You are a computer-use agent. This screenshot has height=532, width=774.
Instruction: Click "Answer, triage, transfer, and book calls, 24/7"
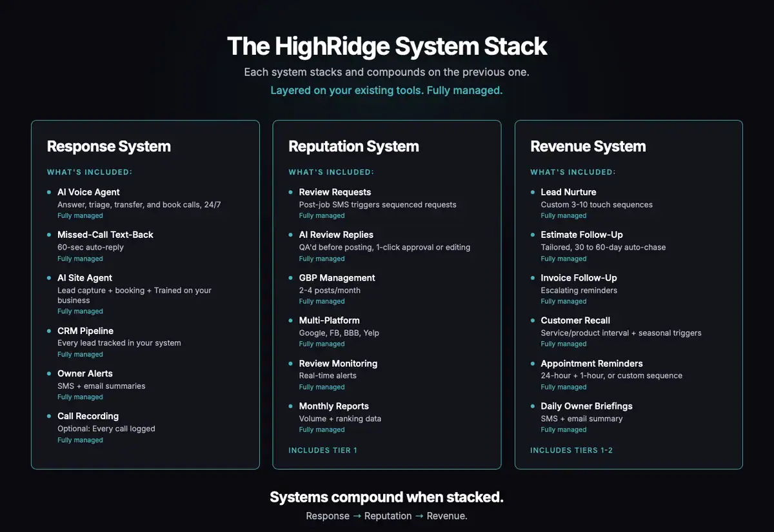pyautogui.click(x=139, y=204)
